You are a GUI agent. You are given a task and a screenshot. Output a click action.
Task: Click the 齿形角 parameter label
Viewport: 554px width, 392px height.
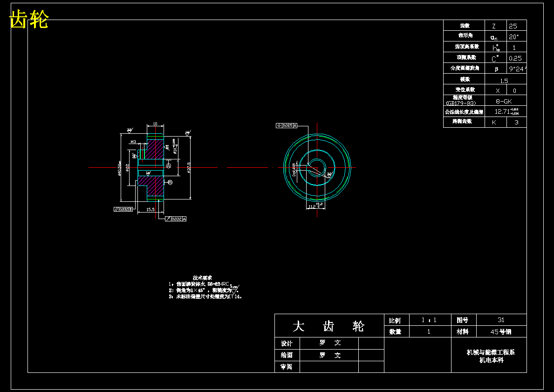click(x=465, y=35)
